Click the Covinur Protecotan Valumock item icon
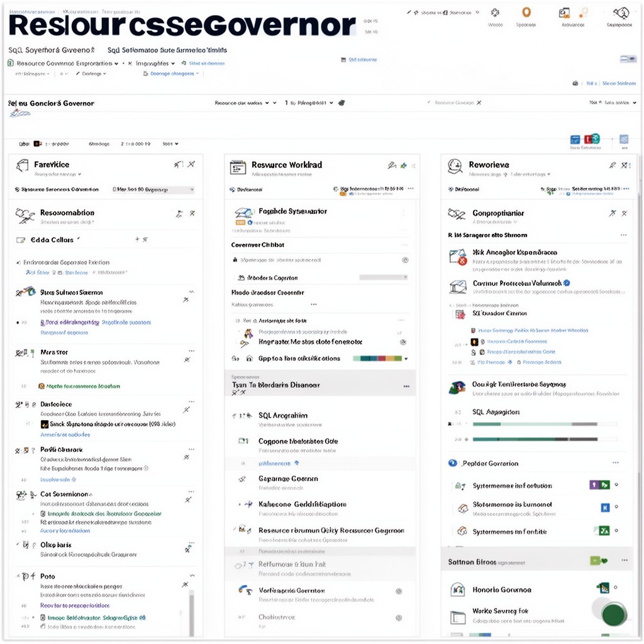The width and height of the screenshot is (644, 644). (x=458, y=287)
